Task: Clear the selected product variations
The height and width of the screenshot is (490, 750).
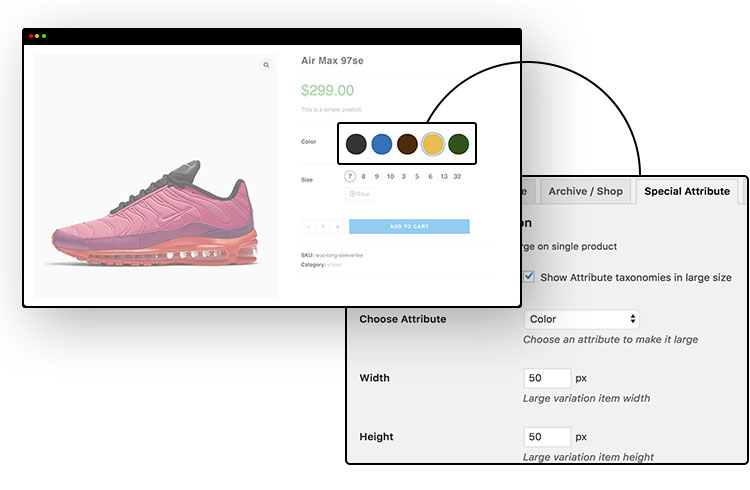Action: 360,194
